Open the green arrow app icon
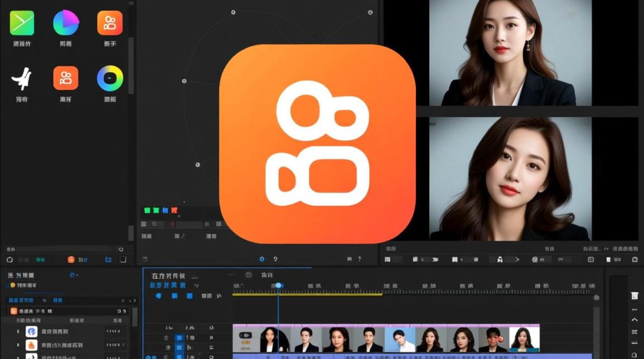The width and height of the screenshot is (644, 359). click(x=22, y=23)
